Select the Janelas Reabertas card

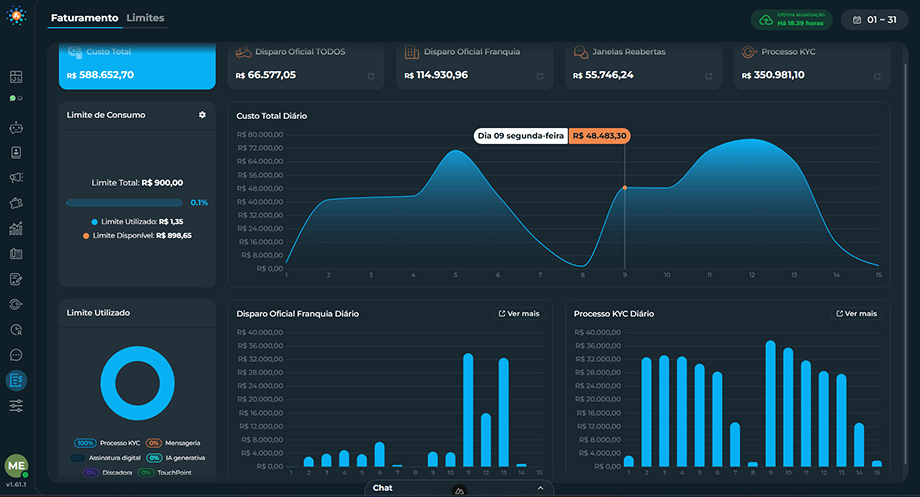643,66
